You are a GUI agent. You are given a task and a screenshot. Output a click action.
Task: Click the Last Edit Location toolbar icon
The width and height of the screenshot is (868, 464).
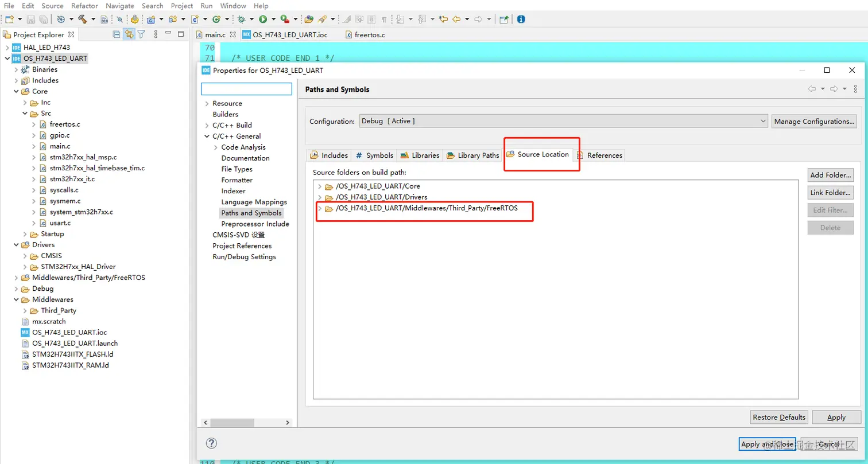click(443, 19)
